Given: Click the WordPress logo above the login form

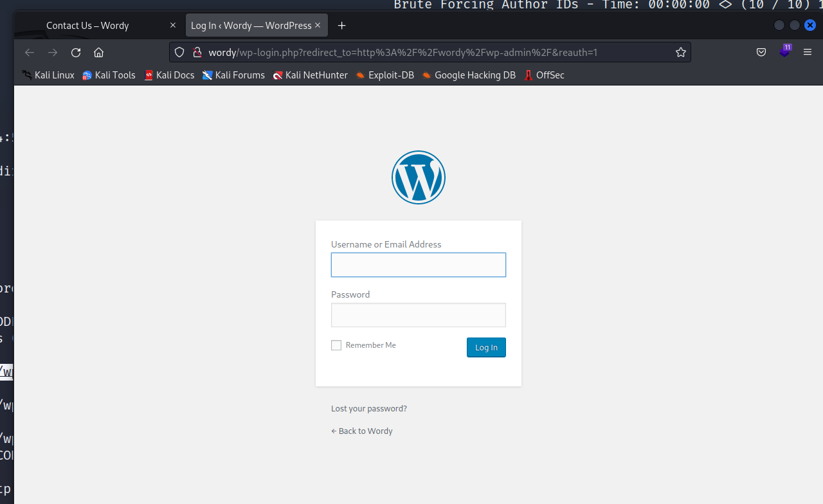Looking at the screenshot, I should point(418,177).
